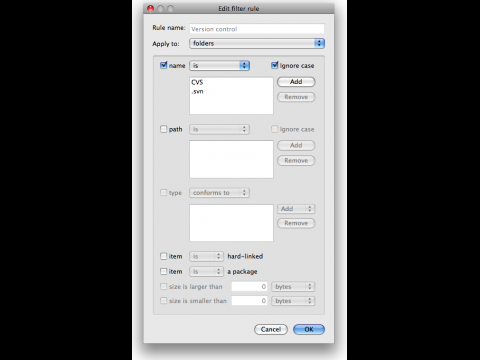Click the Rule name text field
480x360 pixels.
click(x=257, y=29)
